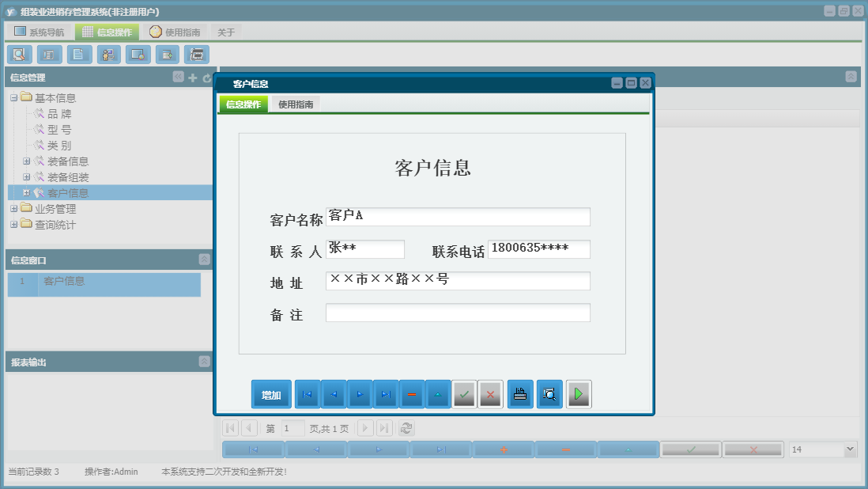Image resolution: width=868 pixels, height=489 pixels.
Task: Collapse the 基本信息 tree node
Action: 14,98
